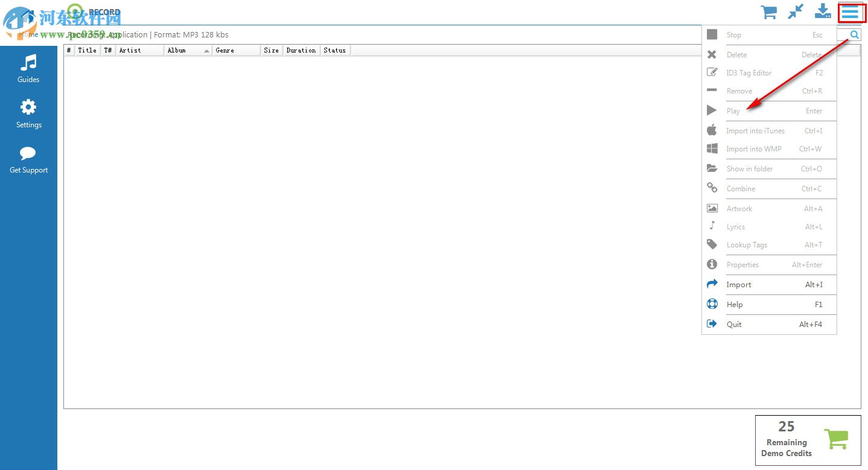
Task: Sort the list by the # column
Action: click(x=69, y=50)
